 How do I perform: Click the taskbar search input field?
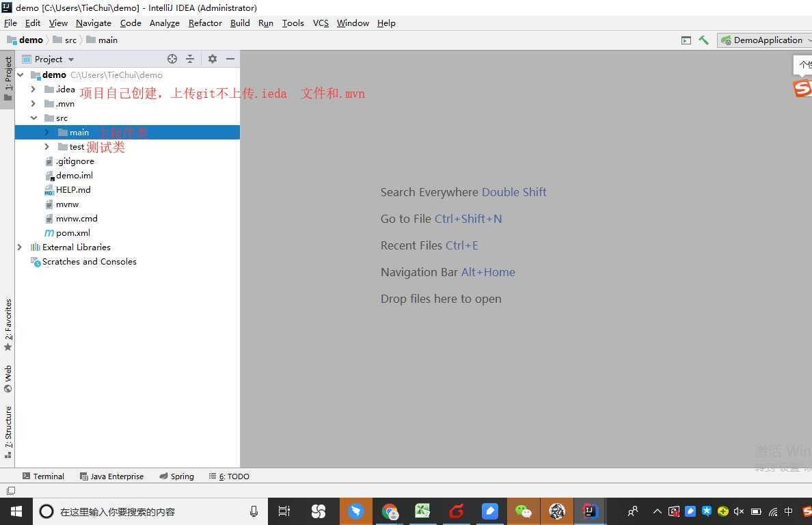point(150,511)
